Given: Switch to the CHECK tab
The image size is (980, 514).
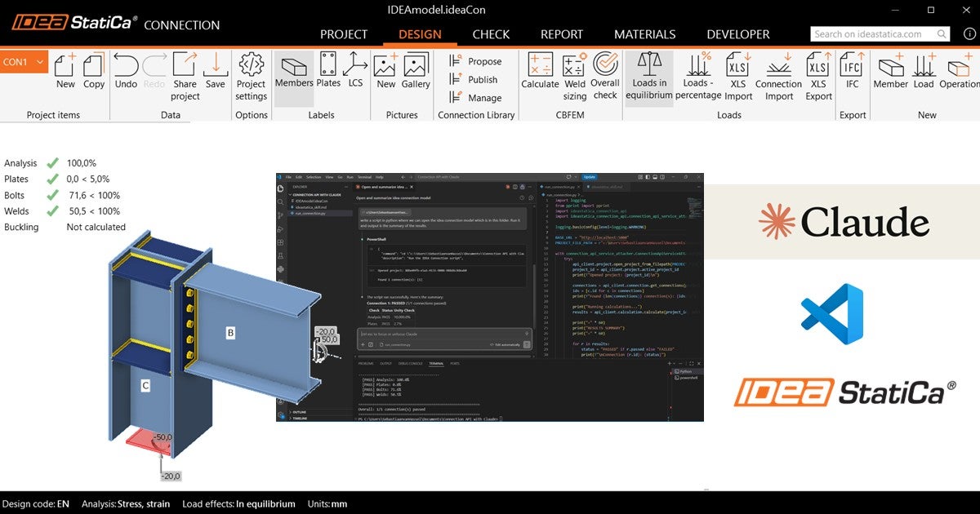Looking at the screenshot, I should (x=491, y=34).
